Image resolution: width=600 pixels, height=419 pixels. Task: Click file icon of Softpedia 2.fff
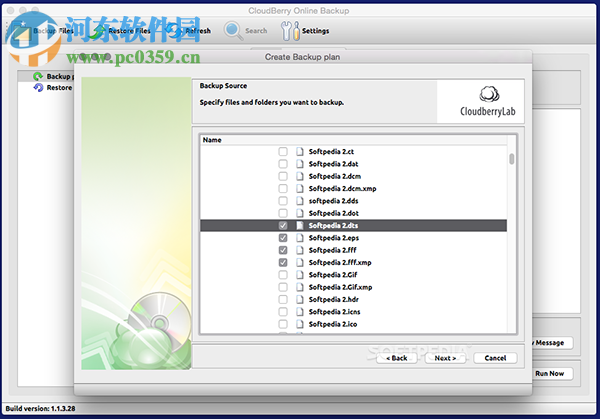(300, 250)
